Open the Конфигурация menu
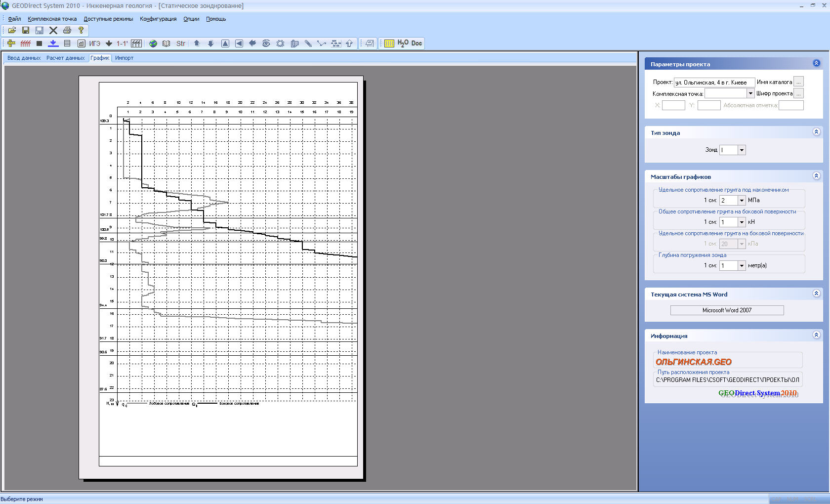This screenshot has height=504, width=830. click(x=158, y=19)
